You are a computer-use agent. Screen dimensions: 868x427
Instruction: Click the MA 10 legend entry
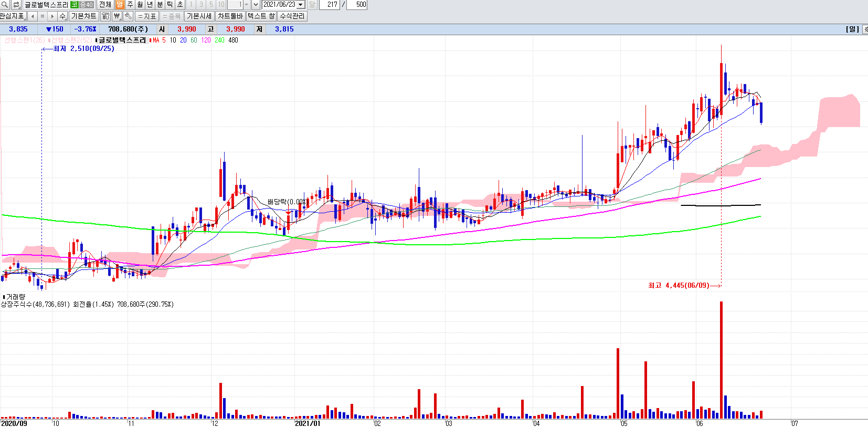tap(173, 40)
